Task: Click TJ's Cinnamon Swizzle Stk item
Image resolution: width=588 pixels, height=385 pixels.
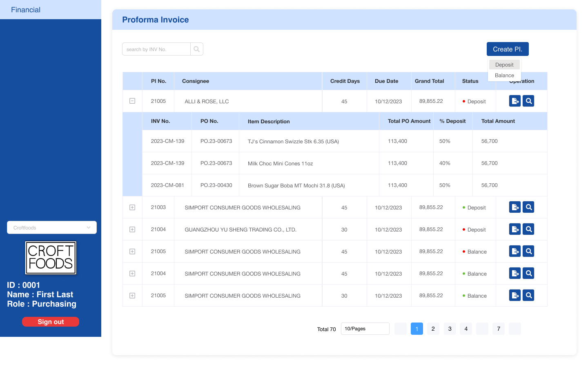Action: (293, 142)
